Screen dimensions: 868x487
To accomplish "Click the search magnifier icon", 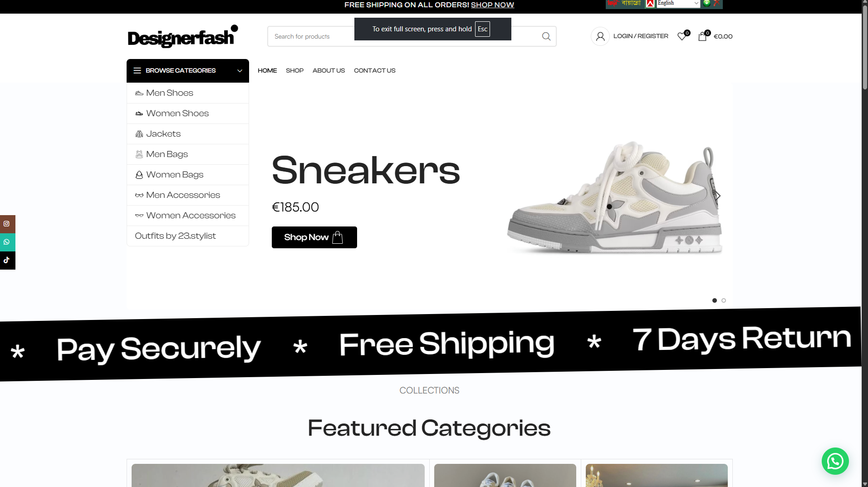I will 546,36.
